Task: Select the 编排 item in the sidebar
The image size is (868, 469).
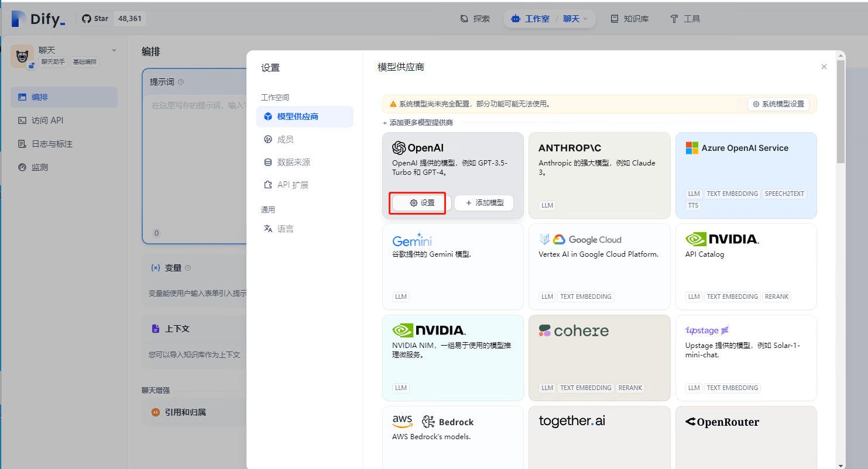Action: 64,97
